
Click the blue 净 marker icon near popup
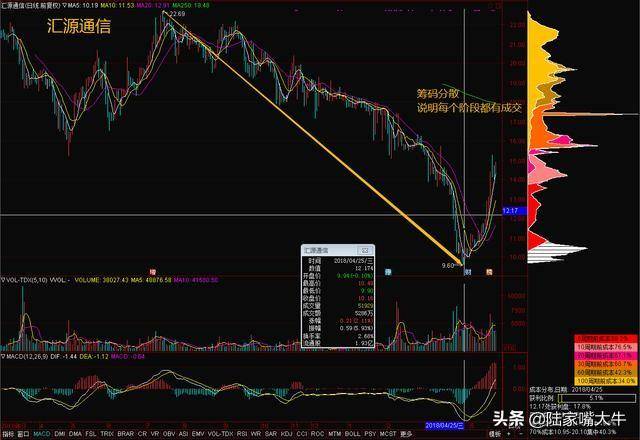click(x=388, y=272)
